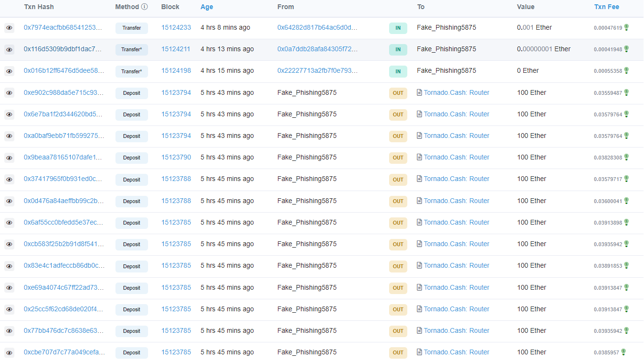This screenshot has width=644, height=363.
Task: Click gas bulb icon for fee 0.03600041
Action: 626,201
